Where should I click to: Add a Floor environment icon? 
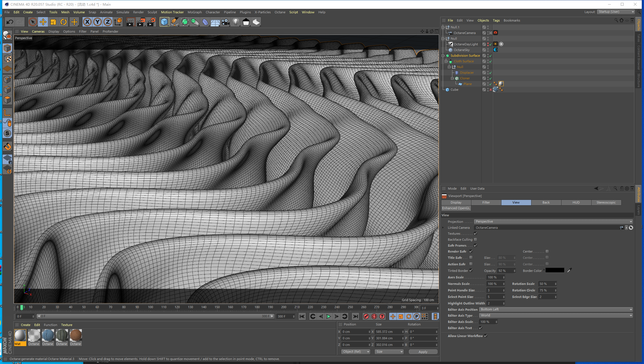(x=215, y=22)
